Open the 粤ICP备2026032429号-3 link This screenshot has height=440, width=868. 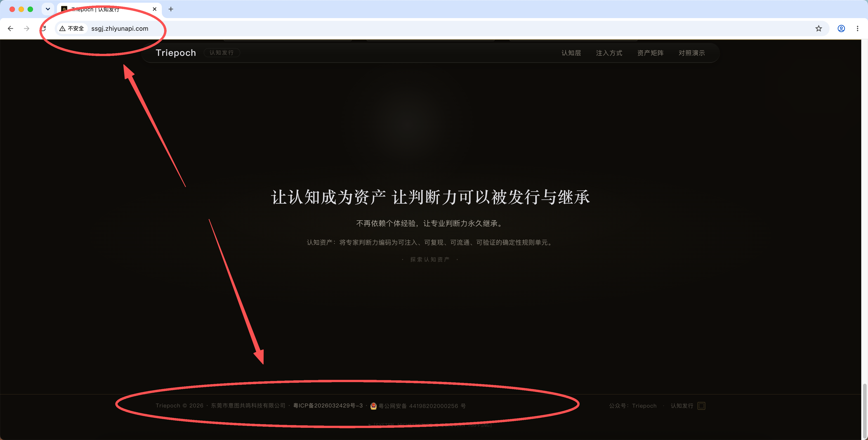(328, 406)
